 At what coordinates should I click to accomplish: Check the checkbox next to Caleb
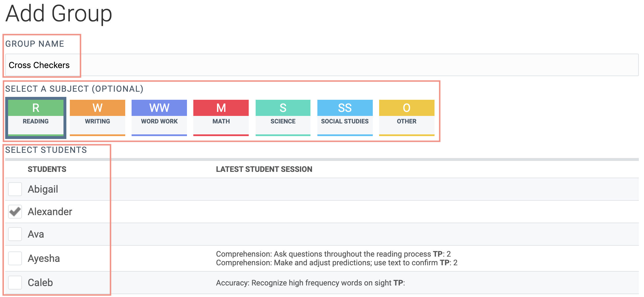pyautogui.click(x=15, y=283)
